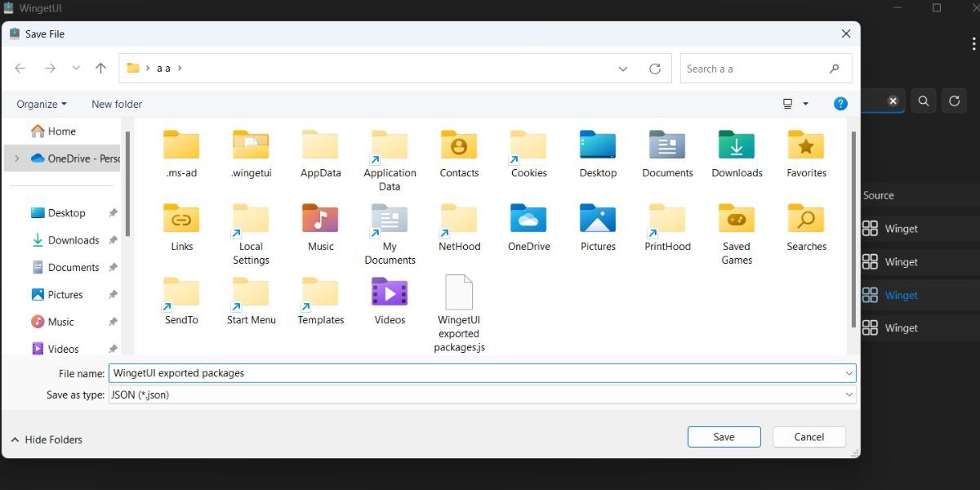This screenshot has width=980, height=490.
Task: Open the Save as type dropdown
Action: pos(482,394)
